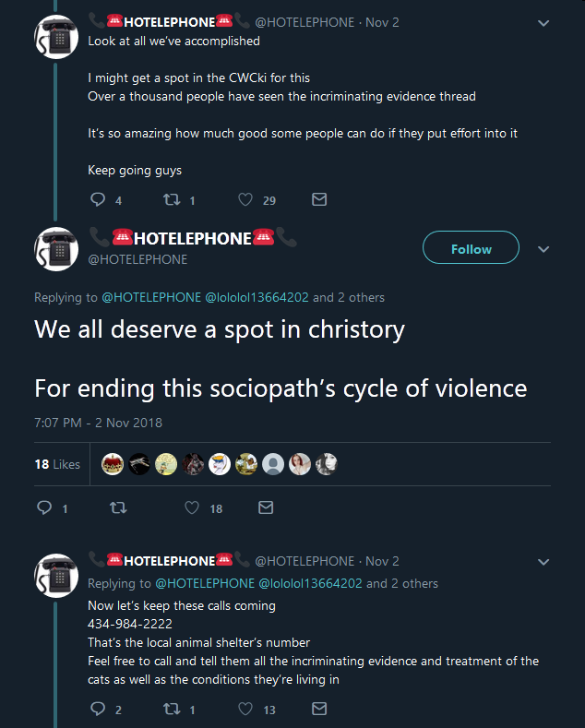Like the main tweet with 18 likes
585x728 pixels.
click(x=192, y=507)
